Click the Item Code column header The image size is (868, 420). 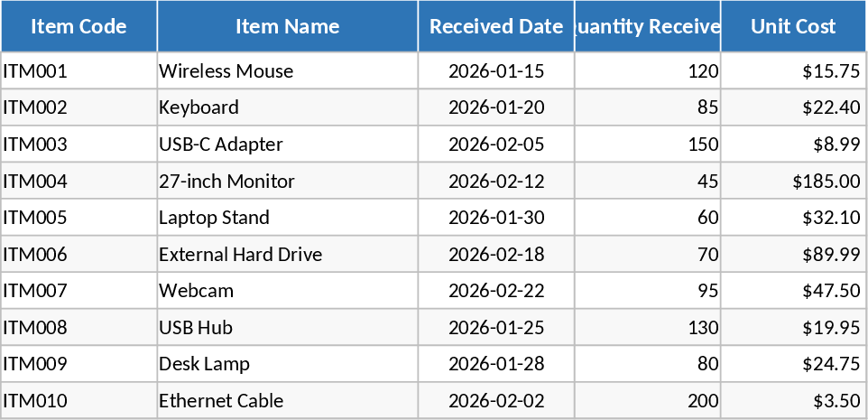78,26
